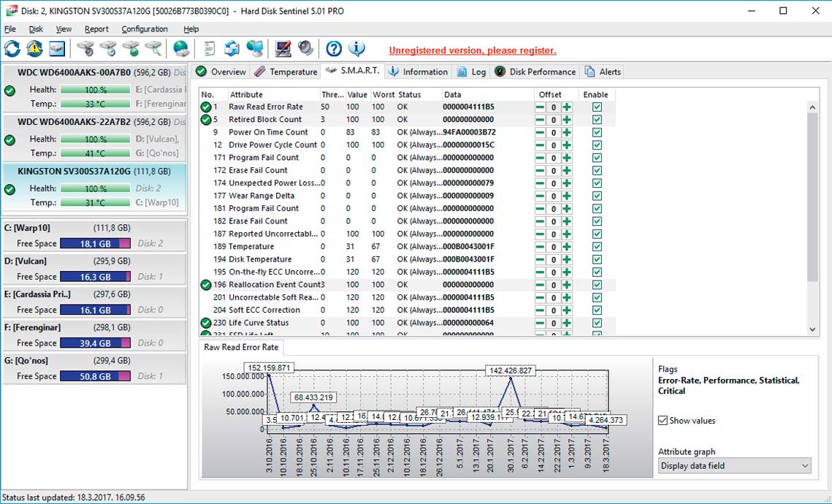Screen dimensions: 832x504
Task: Increase offset for Power On Time Count
Action: (x=567, y=133)
